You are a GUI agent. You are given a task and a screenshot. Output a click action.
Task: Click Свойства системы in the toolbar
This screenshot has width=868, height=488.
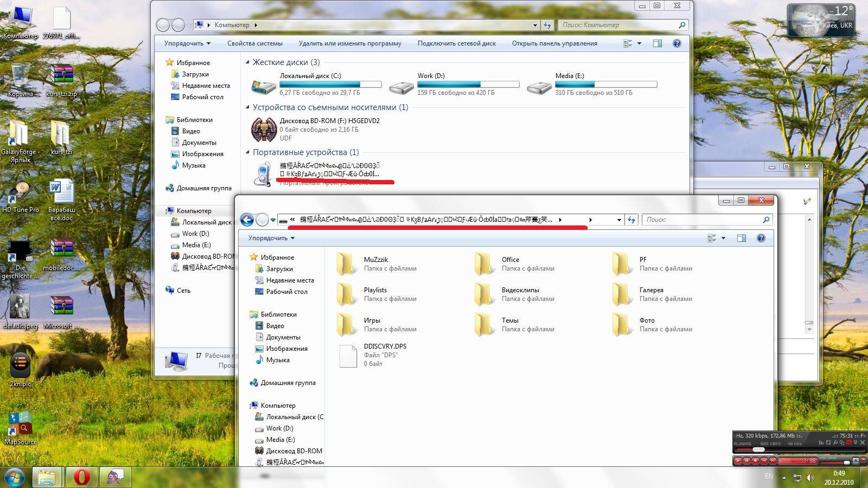point(254,43)
